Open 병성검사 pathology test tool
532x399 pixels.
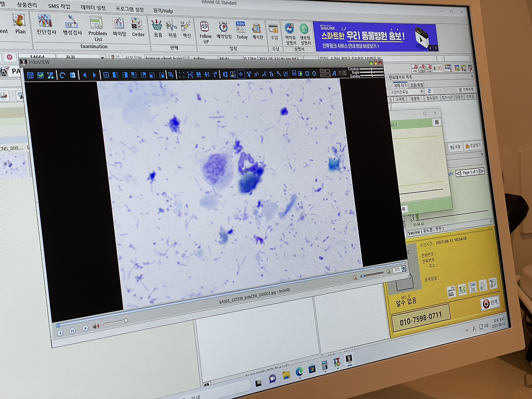pos(72,26)
